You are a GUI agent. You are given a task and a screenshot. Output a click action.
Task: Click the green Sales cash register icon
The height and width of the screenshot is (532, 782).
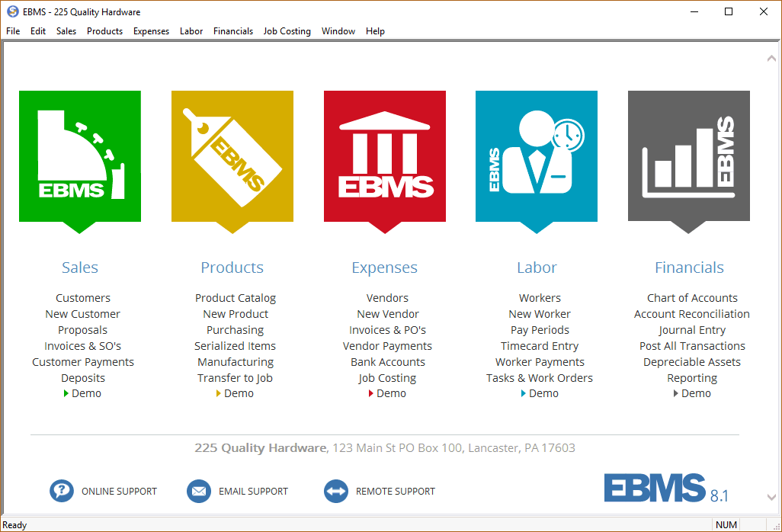click(x=80, y=156)
